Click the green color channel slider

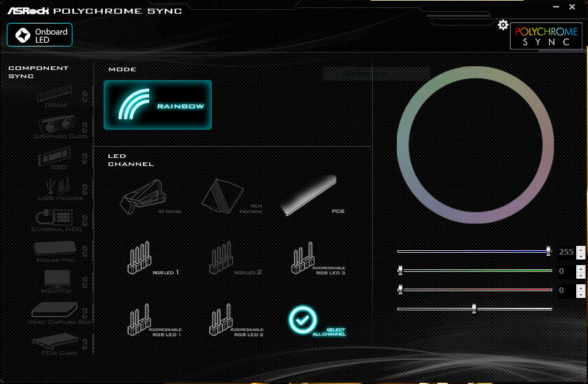coord(474,270)
